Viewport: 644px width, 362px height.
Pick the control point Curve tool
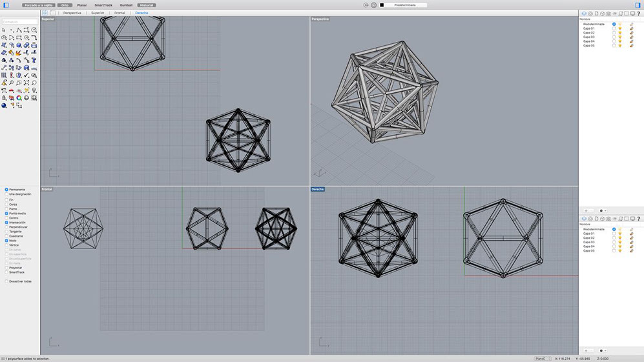click(x=26, y=30)
